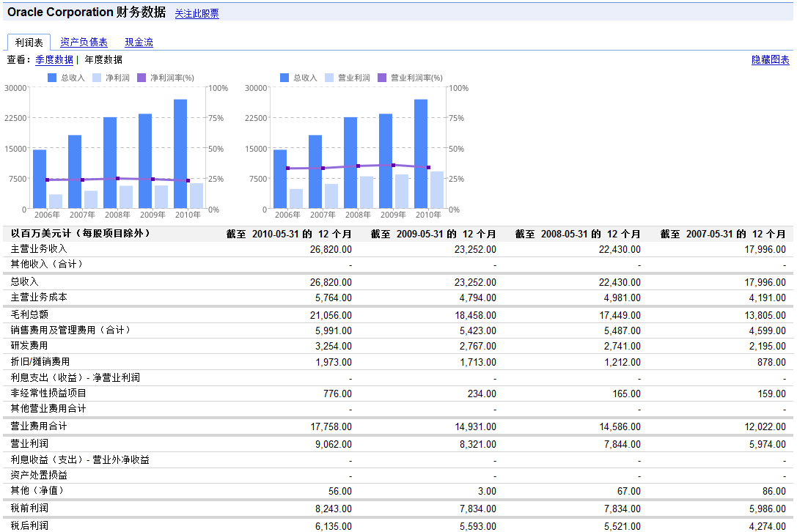This screenshot has width=797, height=532.
Task: Click the 18,458.00 gross profit cell
Action: 475,316
